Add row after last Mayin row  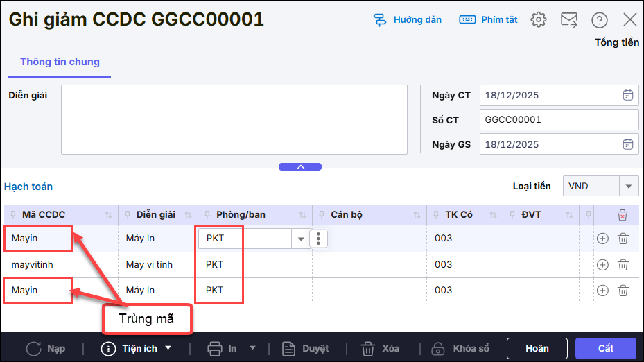602,291
